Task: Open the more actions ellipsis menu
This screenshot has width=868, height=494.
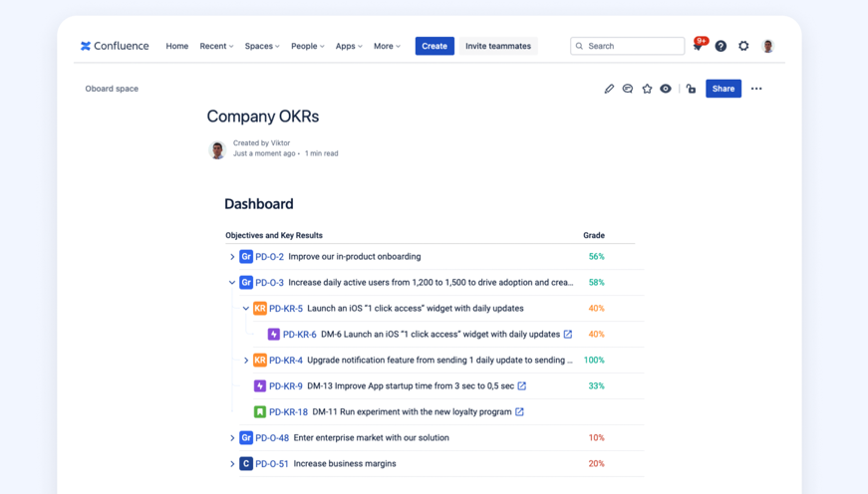Action: click(x=756, y=89)
